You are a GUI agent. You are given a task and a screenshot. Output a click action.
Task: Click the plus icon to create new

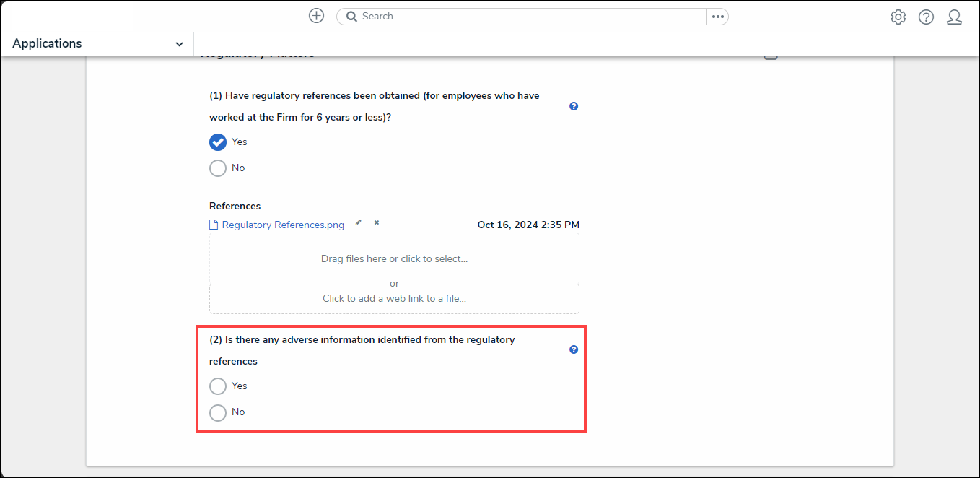point(316,16)
